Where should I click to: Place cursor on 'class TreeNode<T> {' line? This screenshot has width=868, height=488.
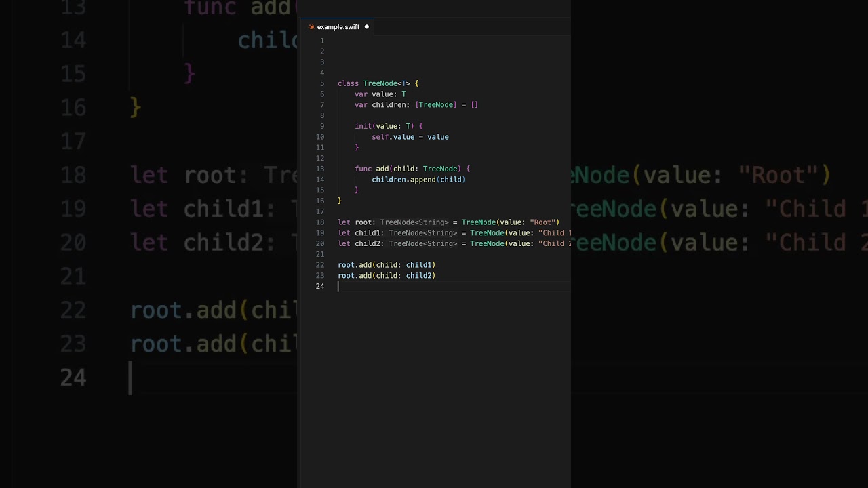(x=378, y=83)
